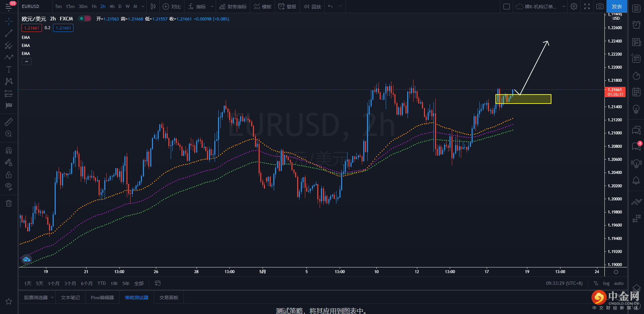Switch to the Pine编辑器 tab
Image resolution: width=644 pixels, height=314 pixels.
pos(102,298)
